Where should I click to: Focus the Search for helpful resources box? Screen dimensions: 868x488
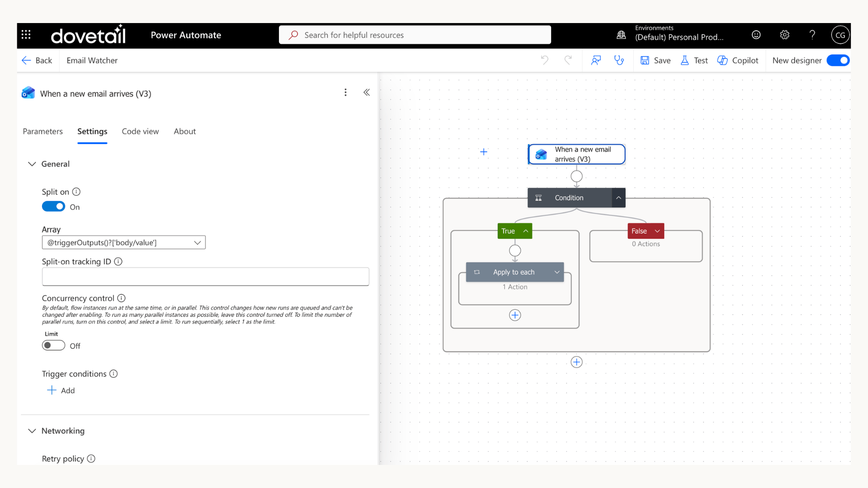[x=415, y=35]
